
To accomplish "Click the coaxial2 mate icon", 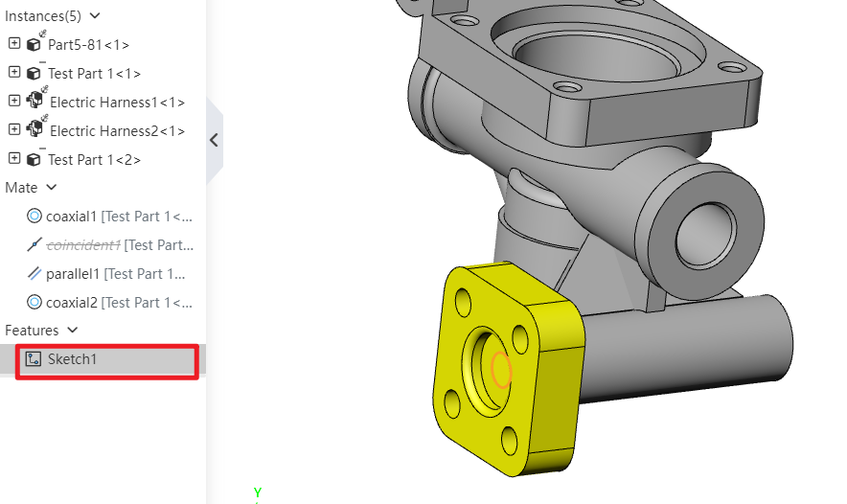I will pyautogui.click(x=34, y=302).
